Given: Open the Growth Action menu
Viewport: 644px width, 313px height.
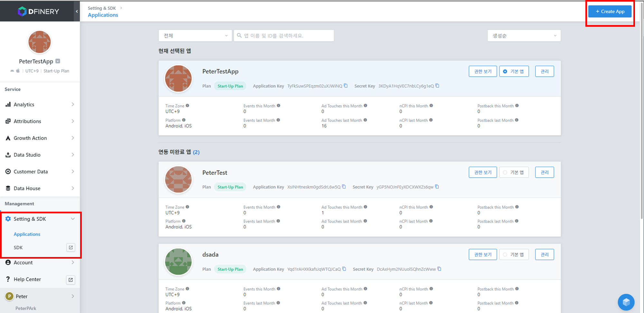Looking at the screenshot, I should pos(40,138).
